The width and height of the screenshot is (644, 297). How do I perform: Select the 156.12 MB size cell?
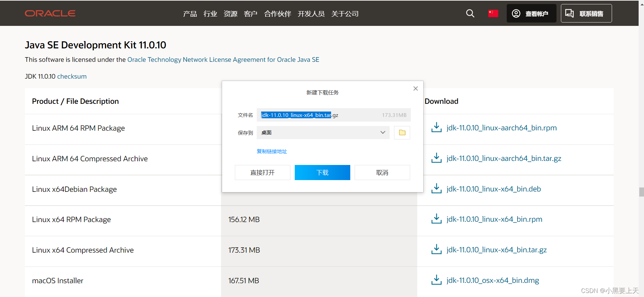click(244, 219)
